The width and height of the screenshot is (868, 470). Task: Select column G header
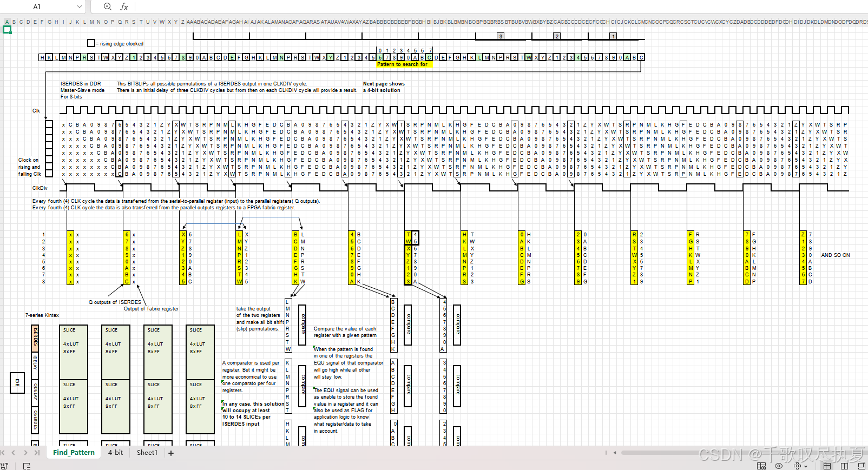point(49,22)
